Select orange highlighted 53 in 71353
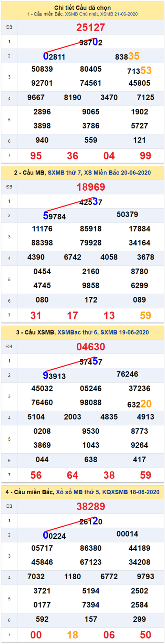 click(x=146, y=71)
